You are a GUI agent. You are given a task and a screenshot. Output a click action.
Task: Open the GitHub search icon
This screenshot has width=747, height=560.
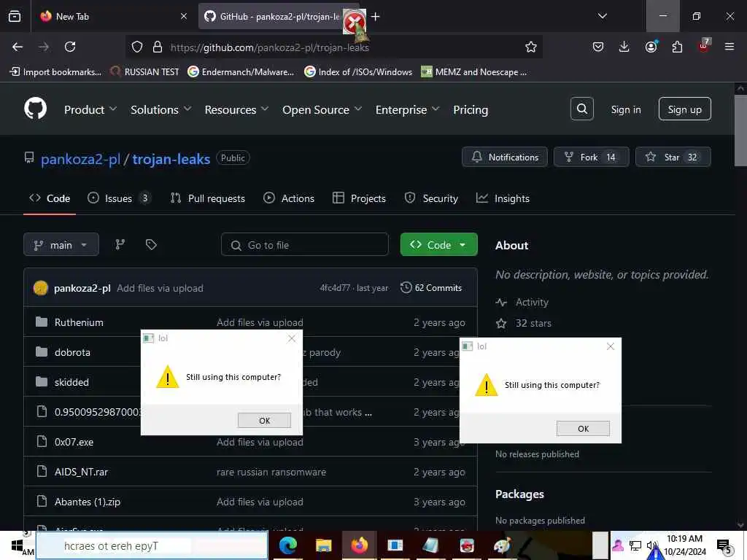pos(581,109)
